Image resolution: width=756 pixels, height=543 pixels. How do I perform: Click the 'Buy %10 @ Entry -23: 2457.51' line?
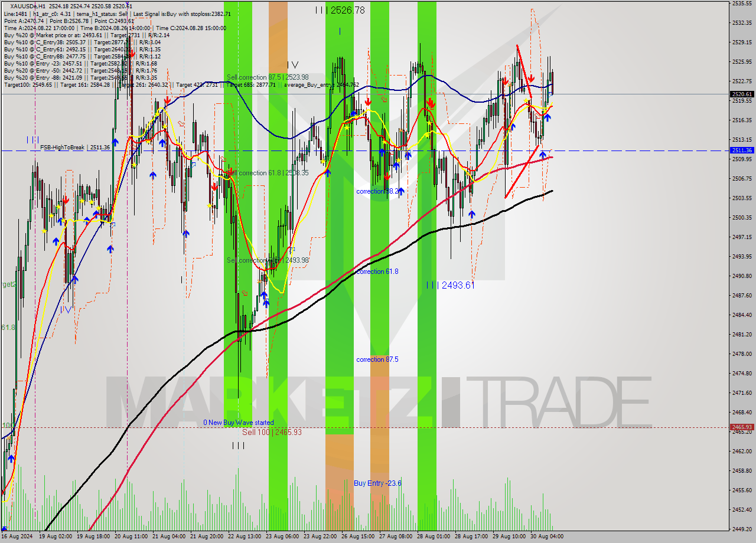pos(80,63)
